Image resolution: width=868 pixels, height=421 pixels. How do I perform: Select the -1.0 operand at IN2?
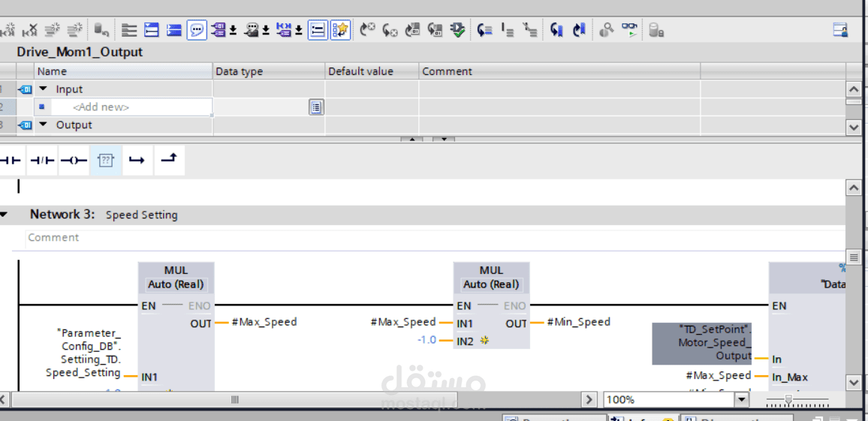(426, 340)
